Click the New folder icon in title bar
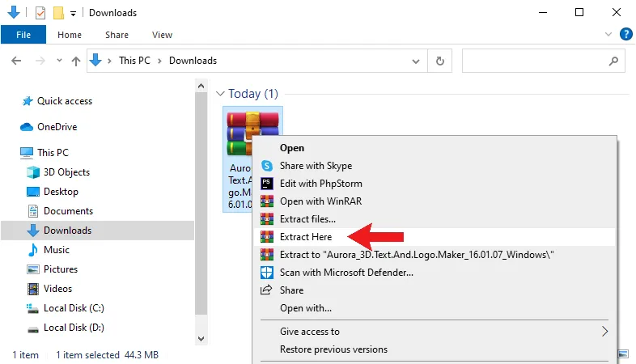The height and width of the screenshot is (364, 636). (x=58, y=13)
